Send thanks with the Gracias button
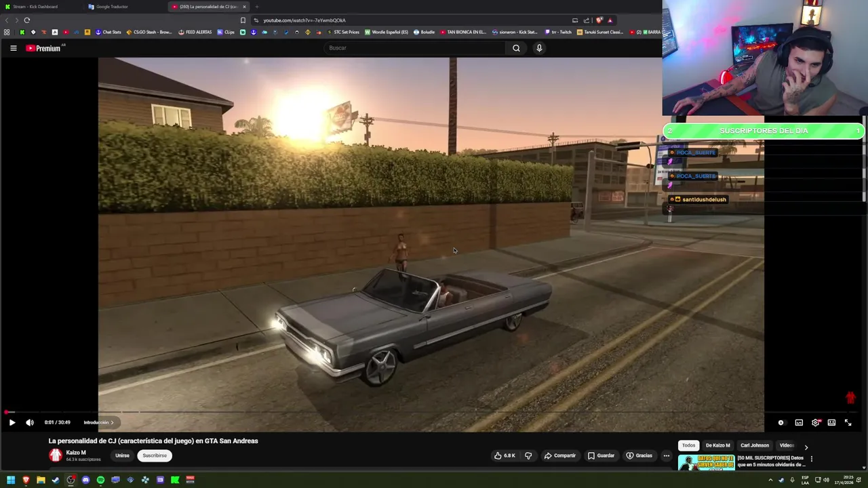Viewport: 868px width, 488px height. [639, 455]
